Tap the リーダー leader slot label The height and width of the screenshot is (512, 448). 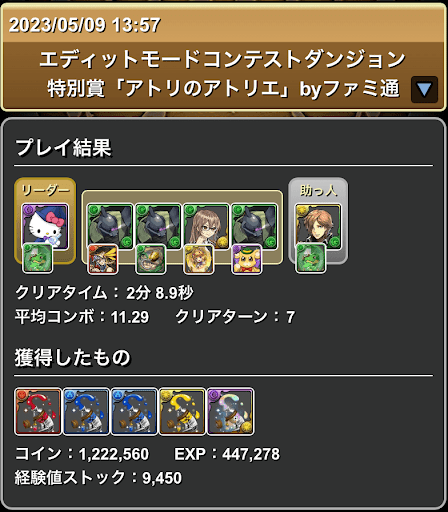point(45,190)
